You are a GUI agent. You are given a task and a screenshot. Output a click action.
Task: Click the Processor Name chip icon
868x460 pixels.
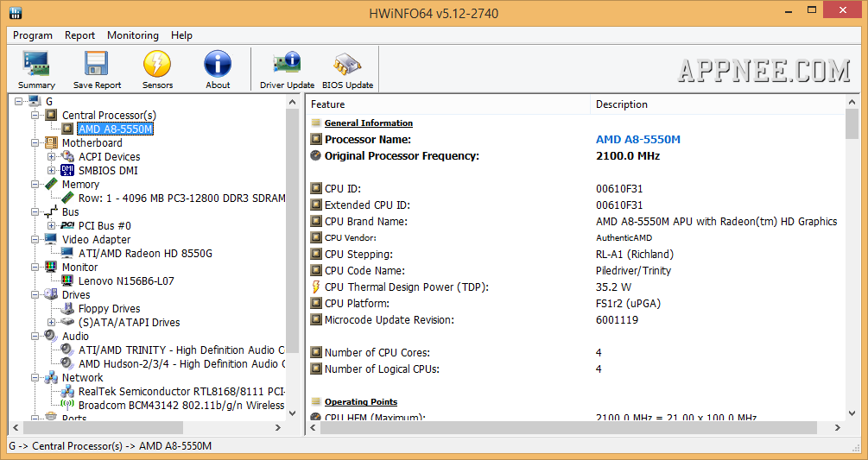coord(315,139)
